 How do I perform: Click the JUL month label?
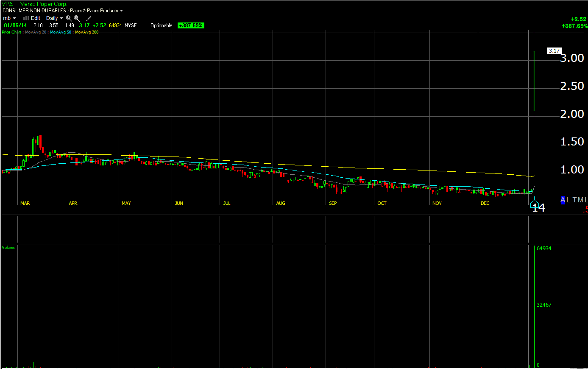[x=227, y=204]
